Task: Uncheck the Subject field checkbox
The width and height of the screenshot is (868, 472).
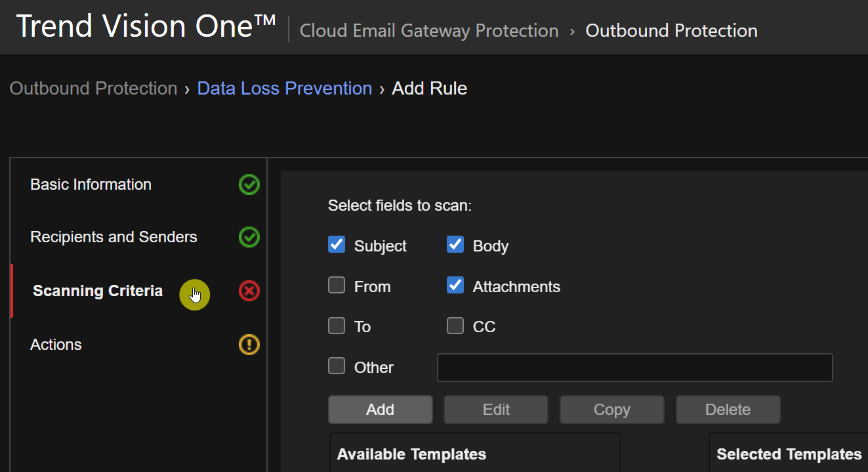Action: click(x=337, y=245)
